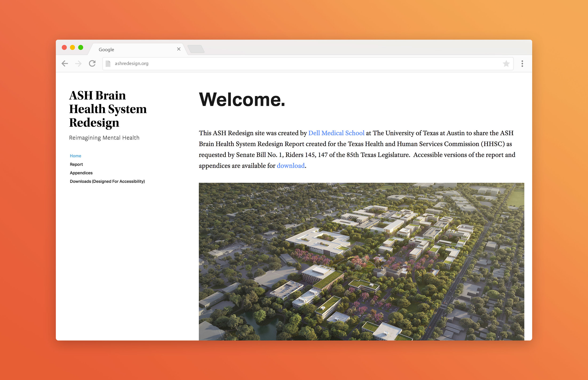The image size is (588, 380).
Task: Click the page info icon in address bar
Action: pos(108,64)
